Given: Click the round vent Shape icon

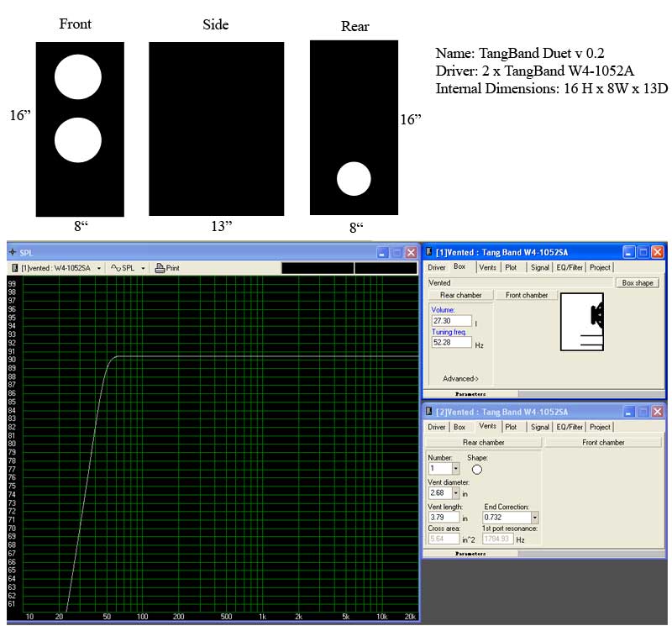Looking at the screenshot, I should click(476, 470).
